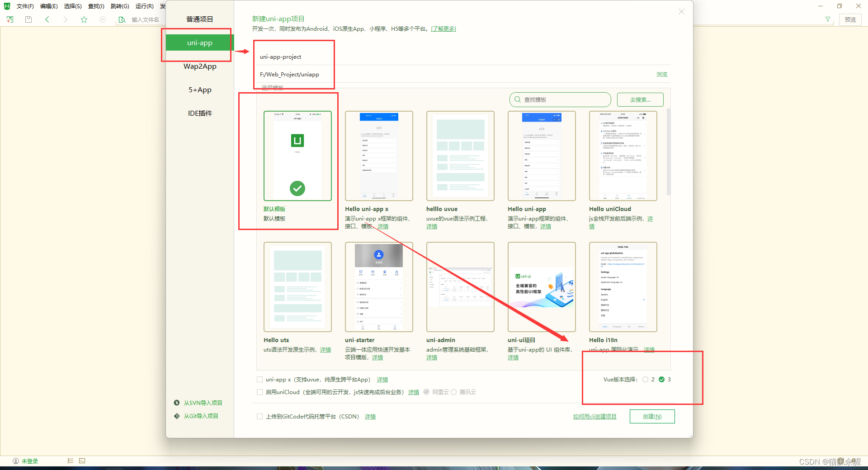This screenshot has height=470, width=868.
Task: Select the 普通项目 project type
Action: [200, 19]
